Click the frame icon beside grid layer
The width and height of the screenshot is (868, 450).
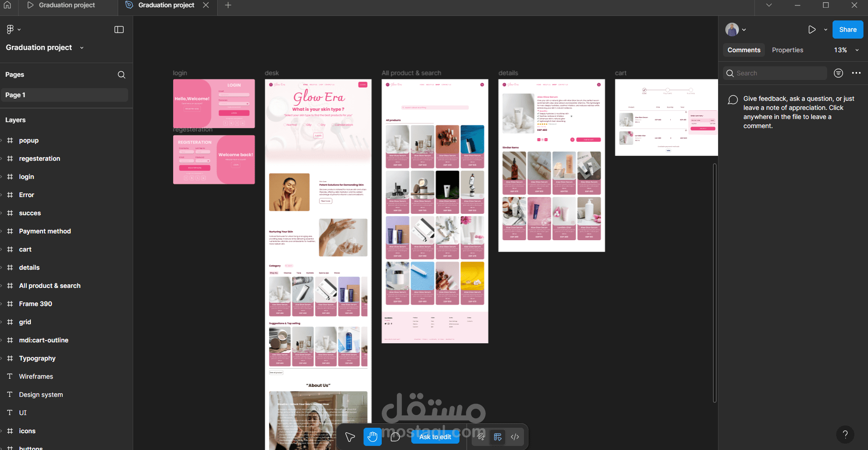click(x=10, y=322)
